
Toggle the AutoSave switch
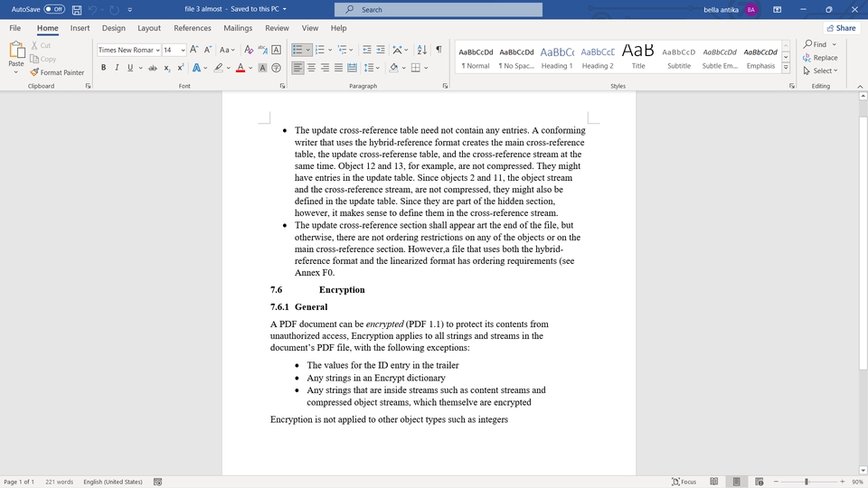point(54,9)
